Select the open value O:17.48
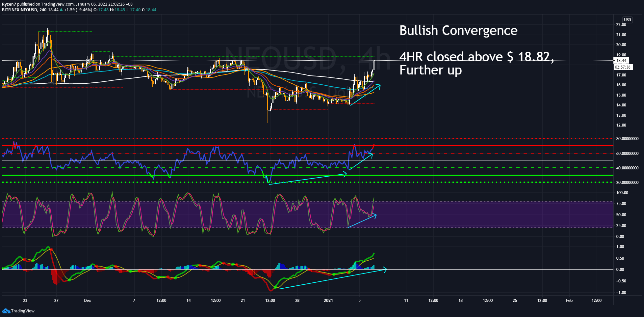This screenshot has width=644, height=317. 101,10
